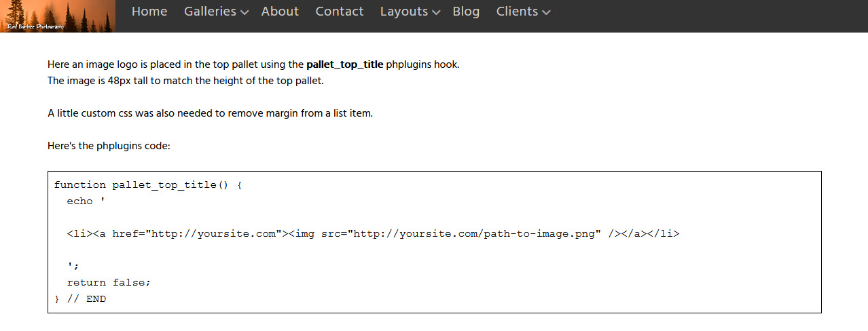Expand the Clients dropdown chevron
This screenshot has width=868, height=331.
(x=547, y=13)
